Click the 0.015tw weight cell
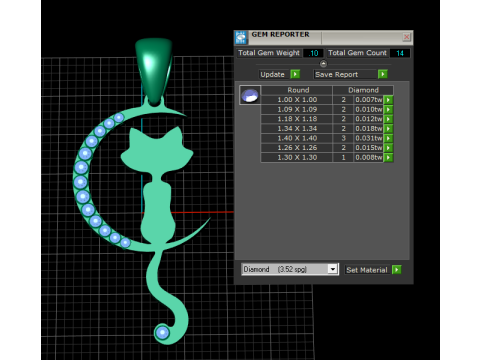 (x=368, y=148)
